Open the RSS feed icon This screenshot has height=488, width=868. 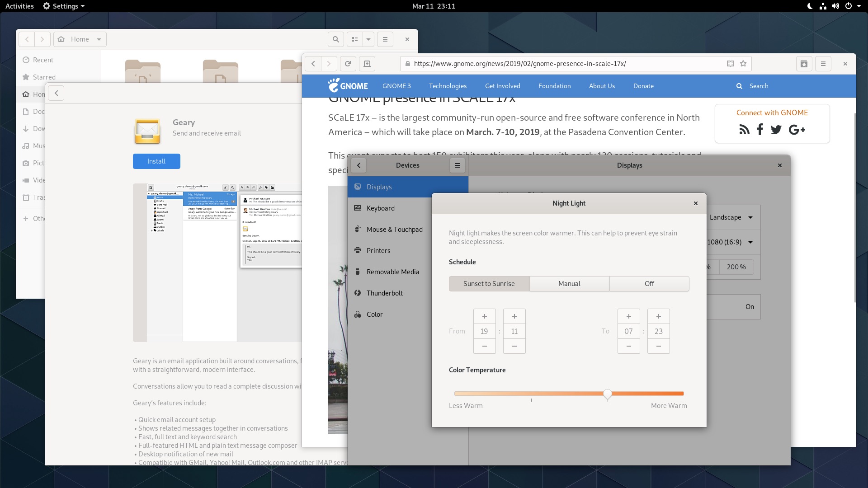(744, 130)
